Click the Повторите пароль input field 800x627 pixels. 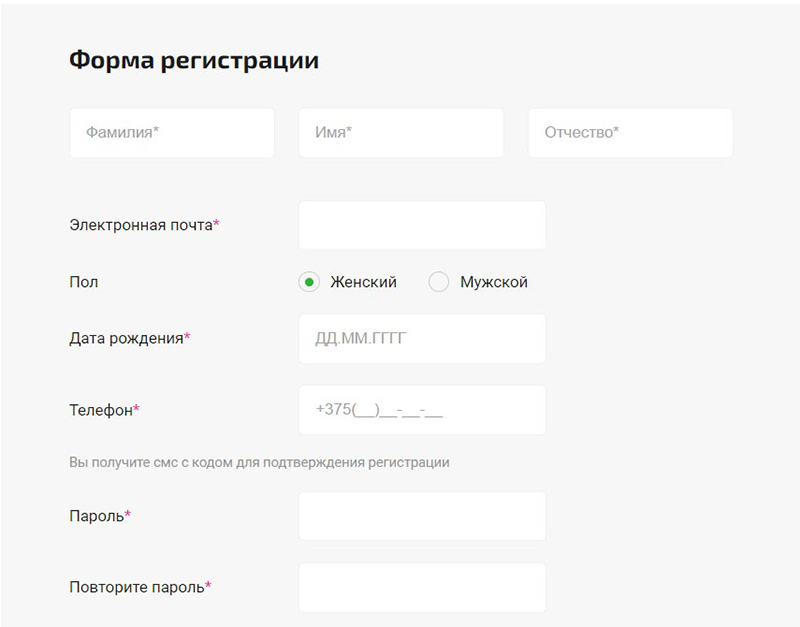coord(422,587)
